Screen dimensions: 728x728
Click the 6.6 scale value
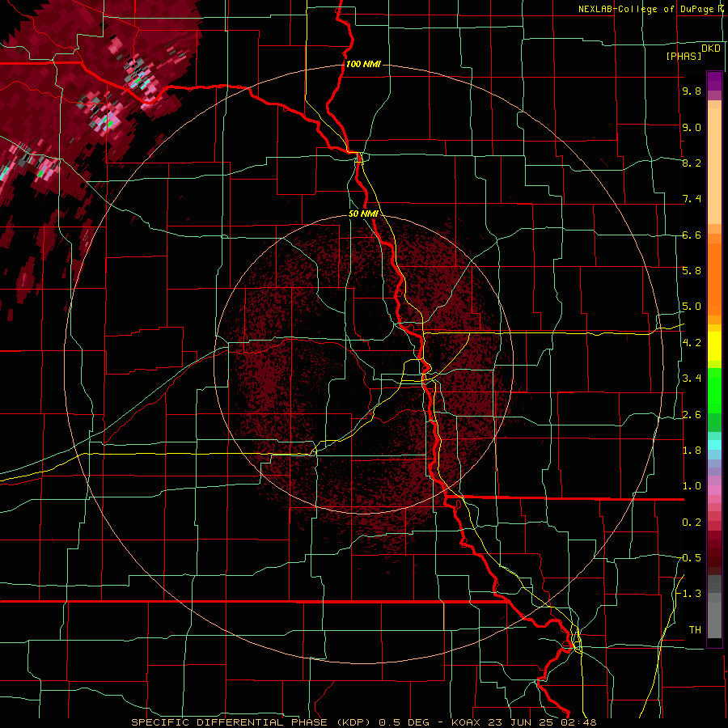click(x=692, y=235)
